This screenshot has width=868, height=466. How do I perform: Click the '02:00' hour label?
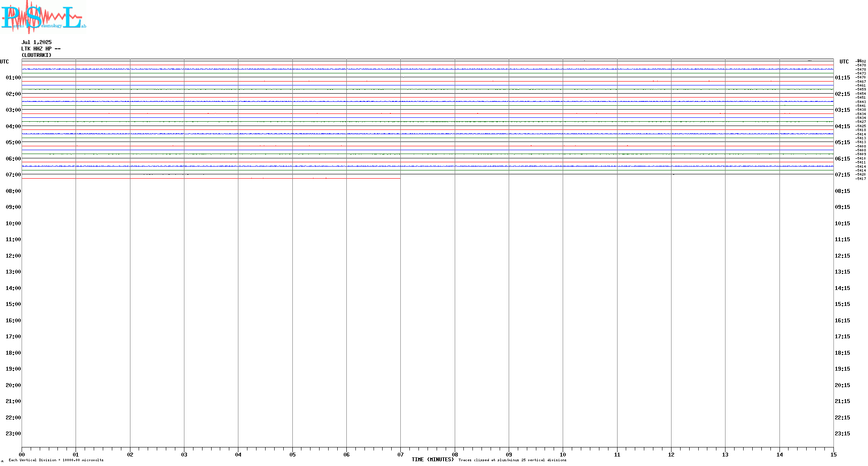[13, 94]
